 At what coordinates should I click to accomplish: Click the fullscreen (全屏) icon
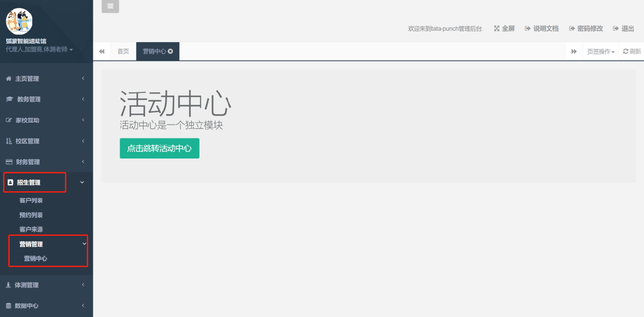(x=496, y=29)
